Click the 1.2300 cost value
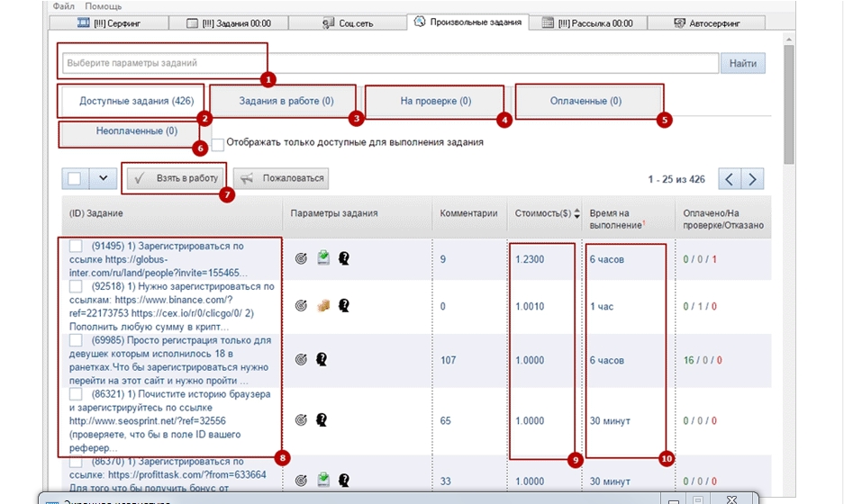Image resolution: width=844 pixels, height=504 pixels. click(530, 259)
